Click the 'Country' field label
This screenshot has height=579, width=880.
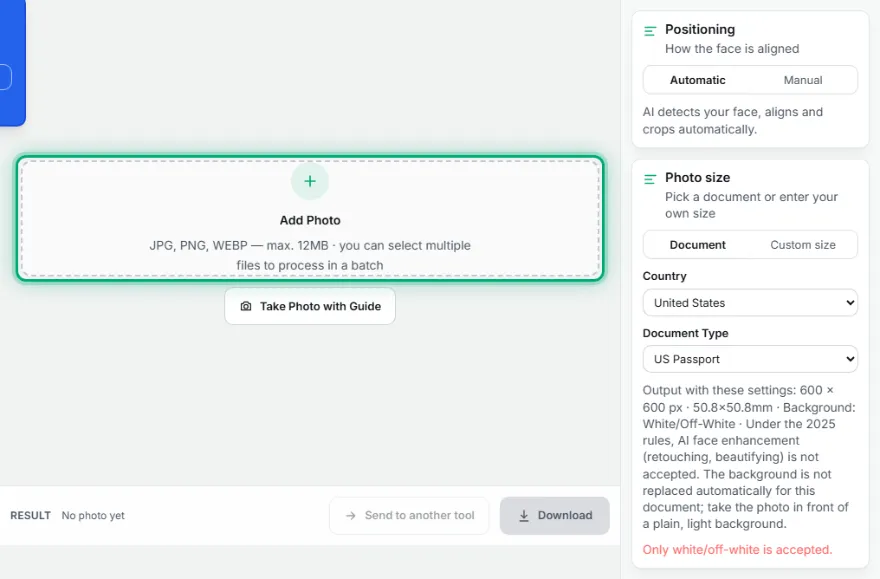[x=664, y=276]
